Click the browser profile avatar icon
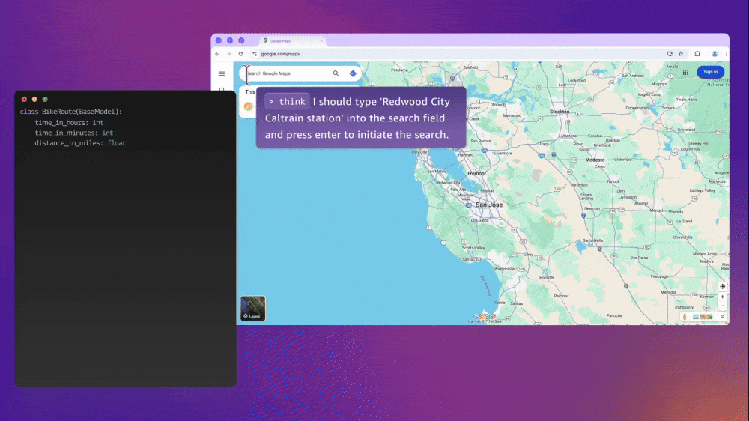Screen dimensions: 749x421 (x=715, y=53)
